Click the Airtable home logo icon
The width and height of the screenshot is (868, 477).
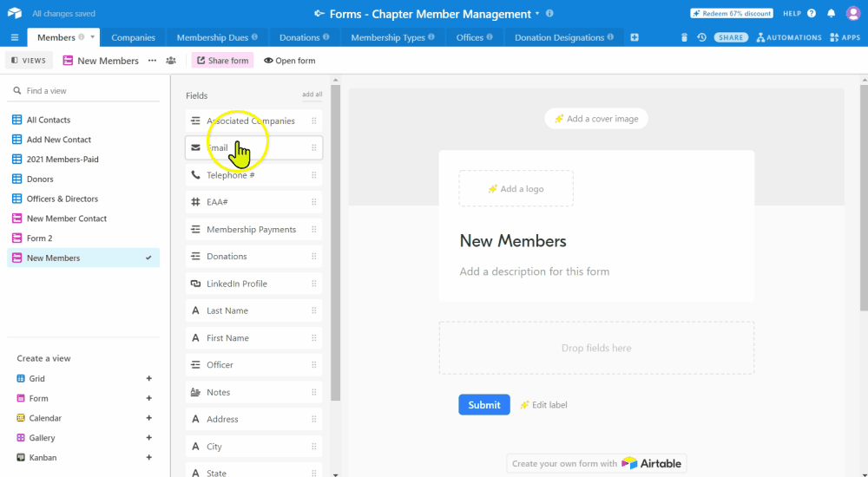point(15,13)
